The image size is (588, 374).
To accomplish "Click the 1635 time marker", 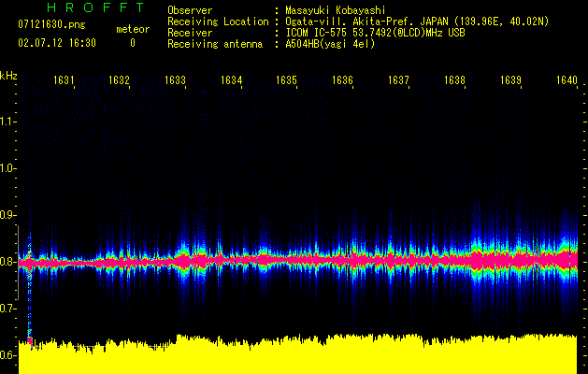I will click(x=286, y=80).
